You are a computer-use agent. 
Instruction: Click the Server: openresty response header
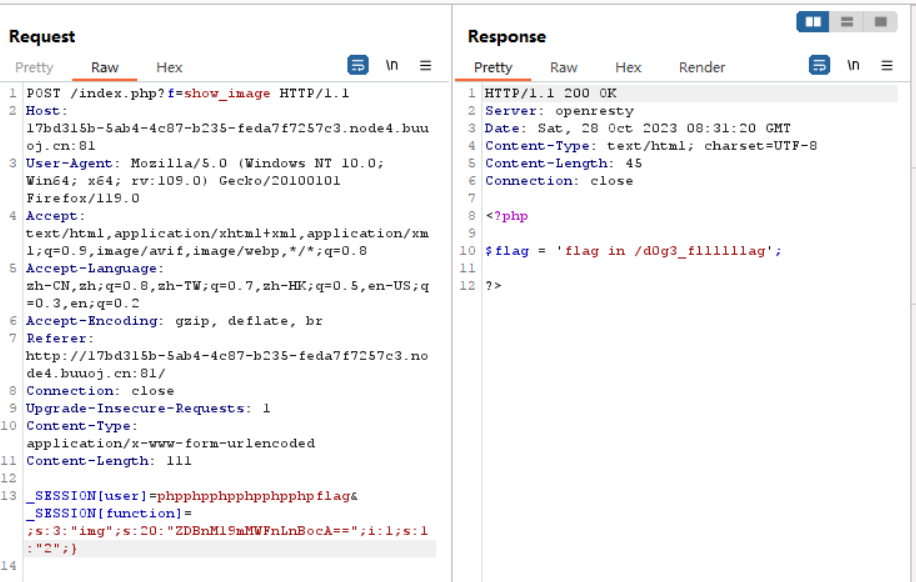559,111
